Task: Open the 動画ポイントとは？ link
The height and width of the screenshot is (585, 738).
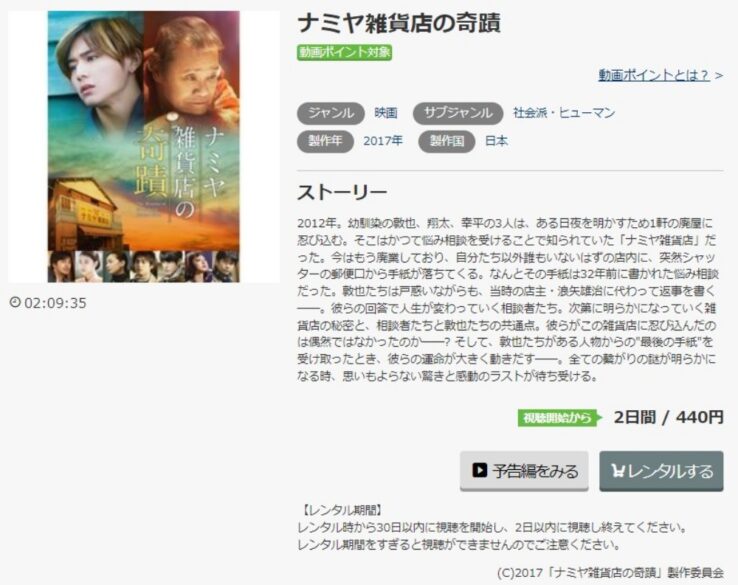Action: 654,75
